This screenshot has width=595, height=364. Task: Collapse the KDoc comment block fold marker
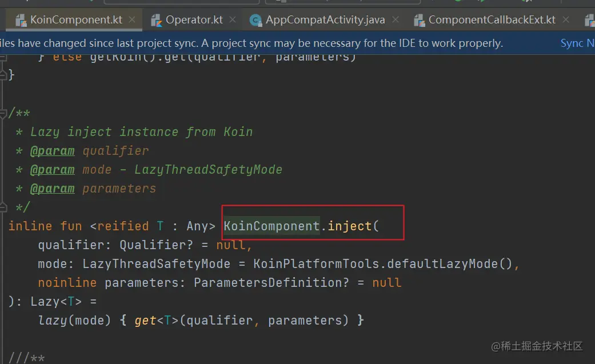3,113
